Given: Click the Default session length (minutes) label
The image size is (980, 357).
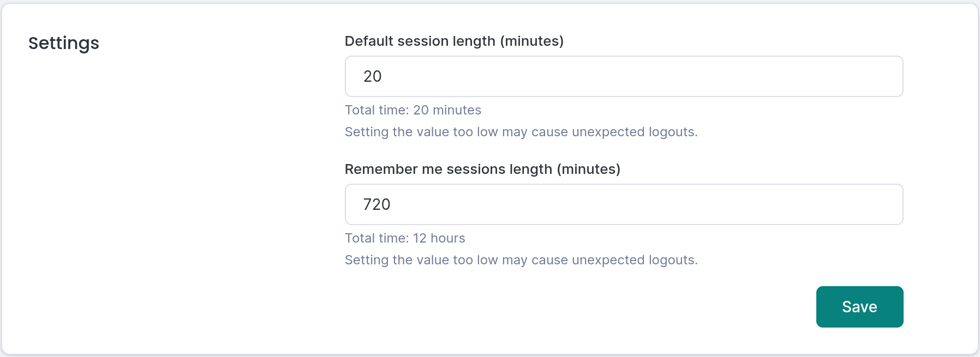Looking at the screenshot, I should pos(454,41).
